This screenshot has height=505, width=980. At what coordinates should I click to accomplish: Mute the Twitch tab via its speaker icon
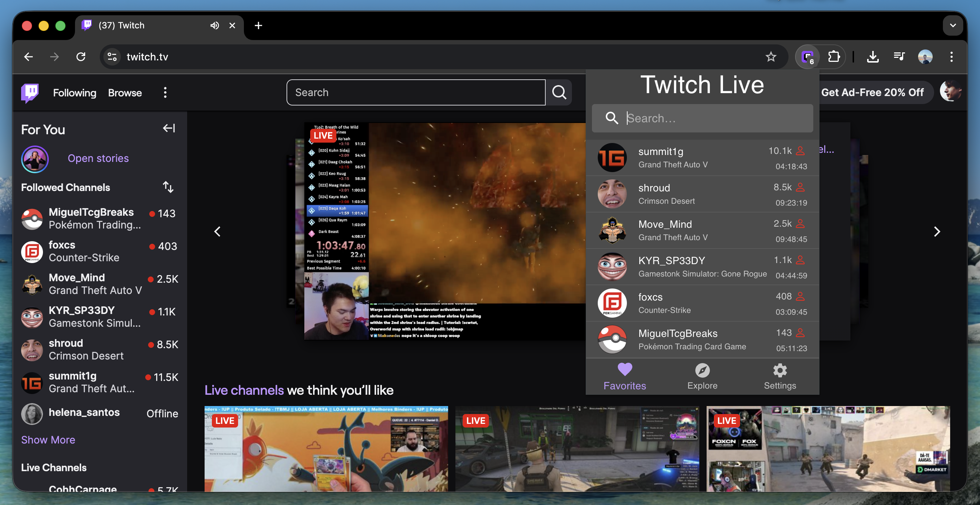pyautogui.click(x=214, y=25)
